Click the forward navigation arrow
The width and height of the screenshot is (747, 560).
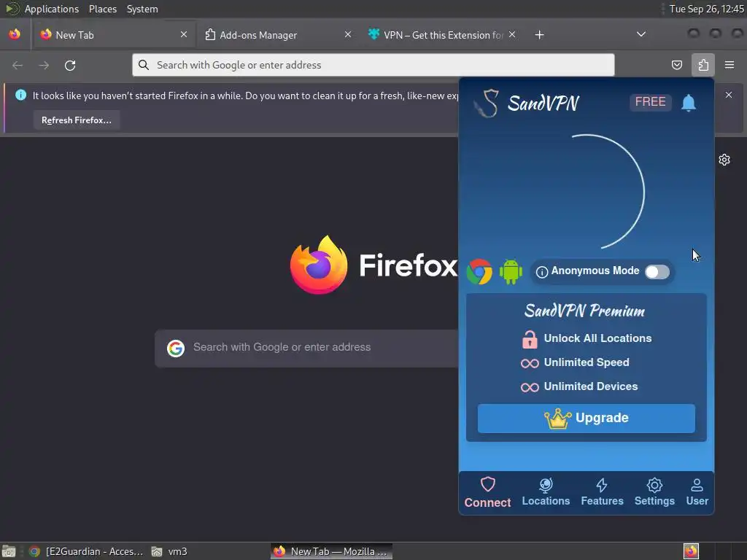coord(44,65)
